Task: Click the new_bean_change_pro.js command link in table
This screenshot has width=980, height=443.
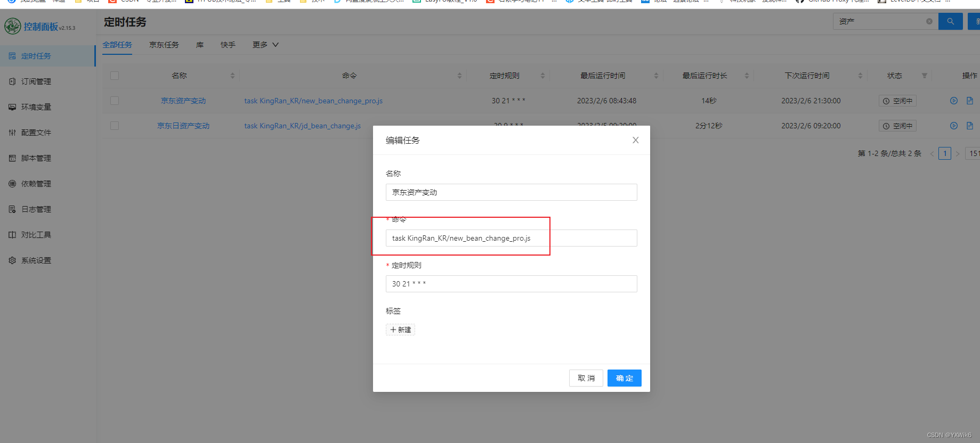Action: pyautogui.click(x=313, y=101)
